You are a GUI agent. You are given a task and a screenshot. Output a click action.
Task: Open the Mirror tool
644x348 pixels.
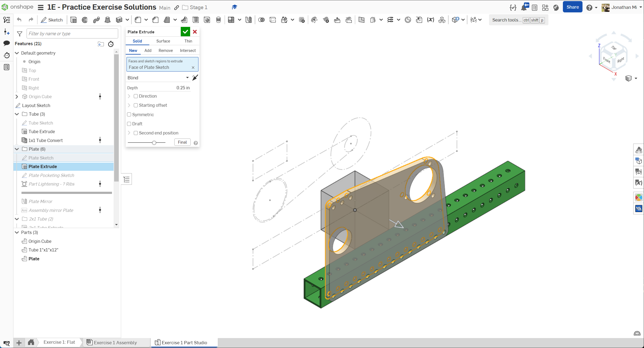click(x=248, y=20)
